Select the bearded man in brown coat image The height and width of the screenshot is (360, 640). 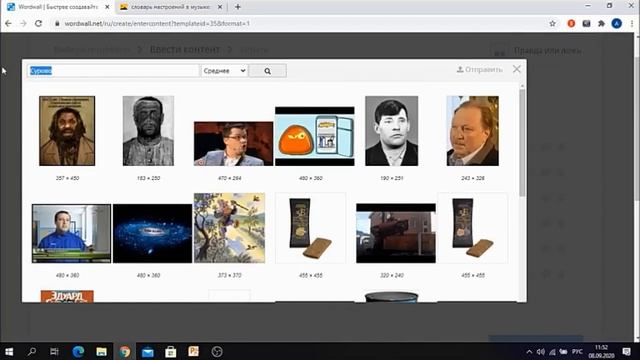click(67, 131)
